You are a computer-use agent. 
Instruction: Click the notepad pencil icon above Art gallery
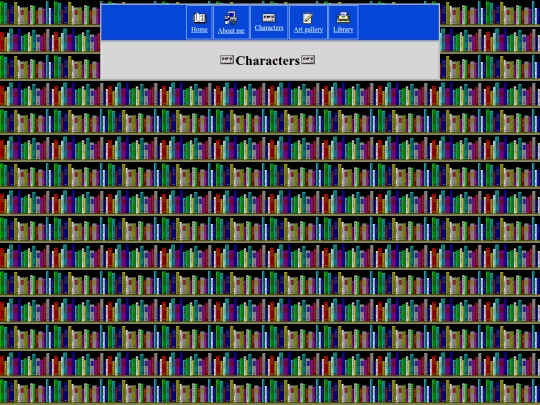click(x=308, y=18)
